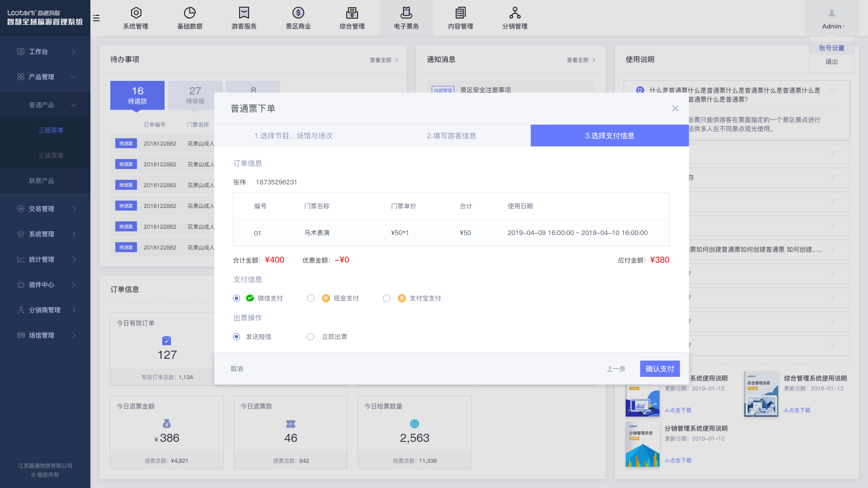Close the 普通票下单 dialog
Image resolution: width=868 pixels, height=488 pixels.
coord(675,108)
